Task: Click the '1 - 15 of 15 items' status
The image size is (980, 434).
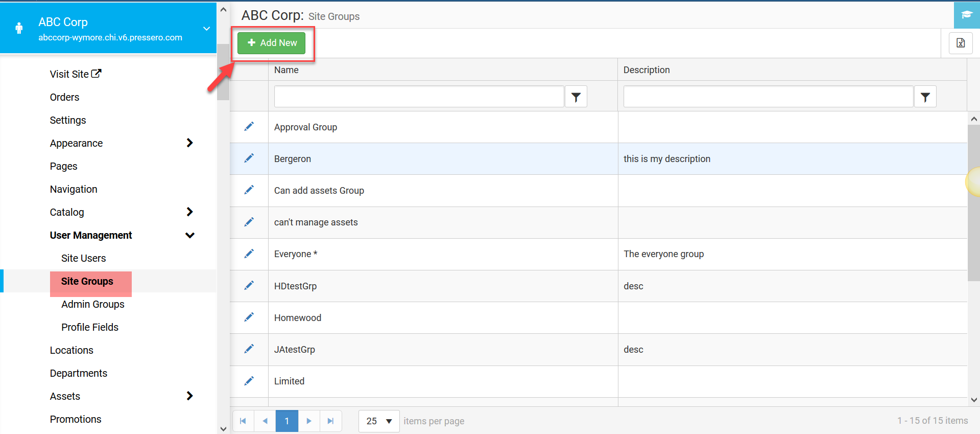Action: coord(933,421)
